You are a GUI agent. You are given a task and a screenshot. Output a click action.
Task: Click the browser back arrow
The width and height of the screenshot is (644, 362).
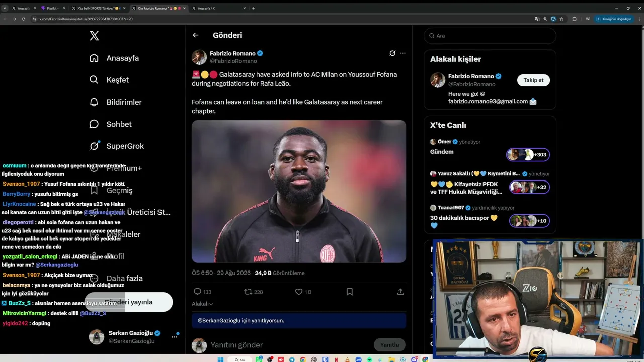[6, 19]
